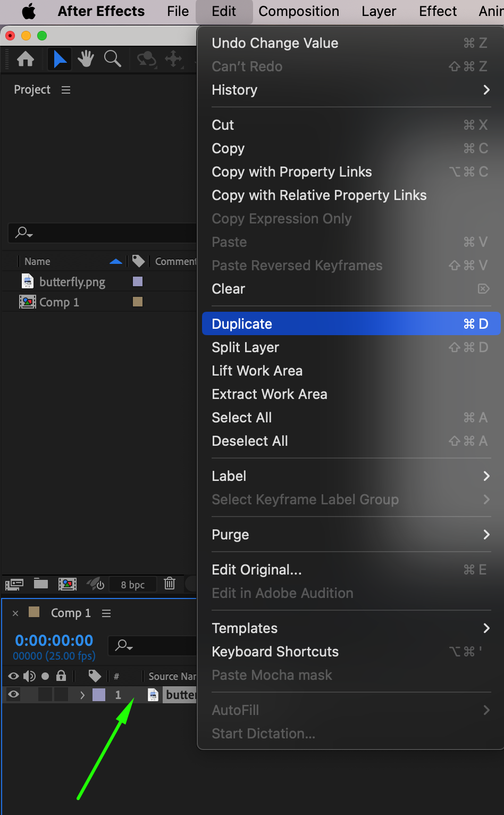
Task: Click the current timecode 0:00:00:00
Action: point(54,640)
